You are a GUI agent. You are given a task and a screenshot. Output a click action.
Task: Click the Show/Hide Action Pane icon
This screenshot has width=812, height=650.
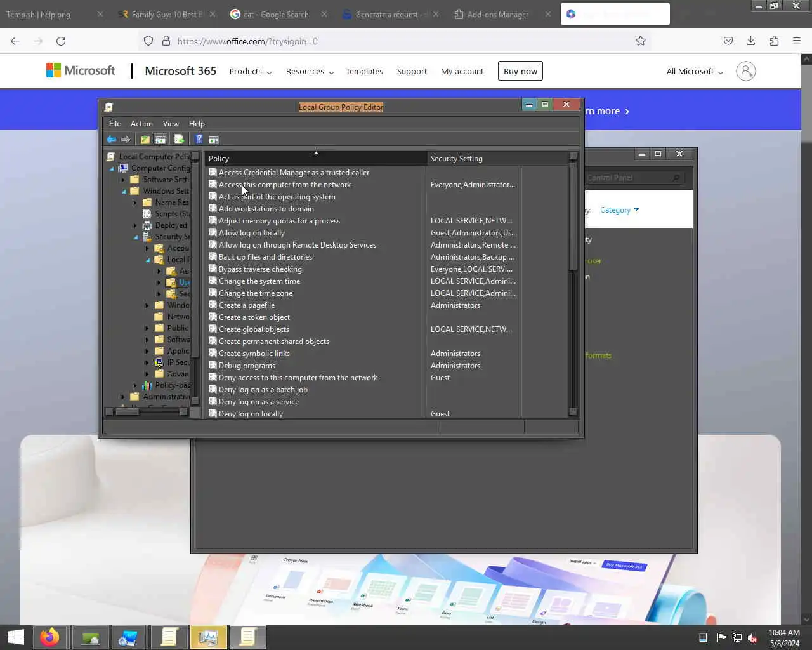214,139
